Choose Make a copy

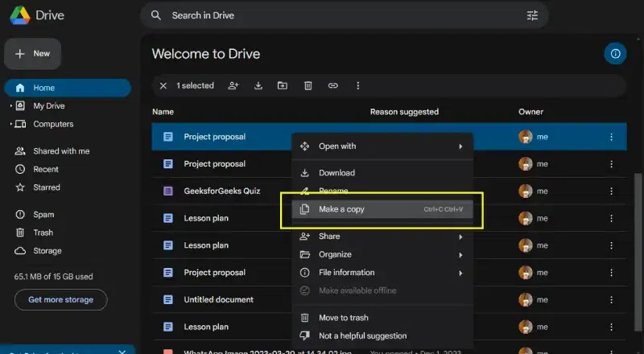coord(382,209)
